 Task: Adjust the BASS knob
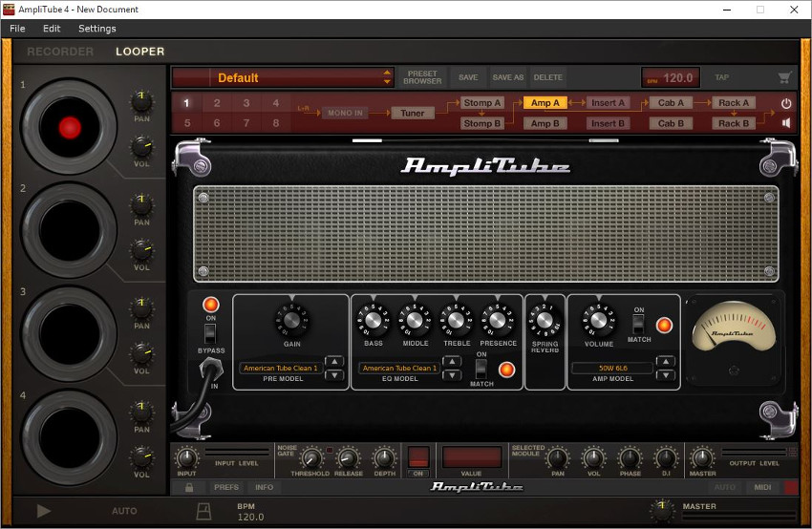(373, 321)
